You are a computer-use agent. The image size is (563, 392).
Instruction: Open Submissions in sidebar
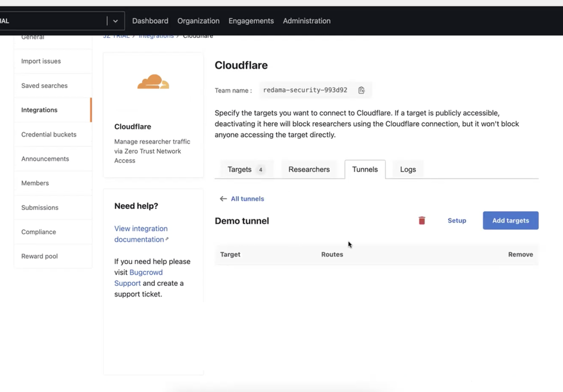pyautogui.click(x=53, y=207)
